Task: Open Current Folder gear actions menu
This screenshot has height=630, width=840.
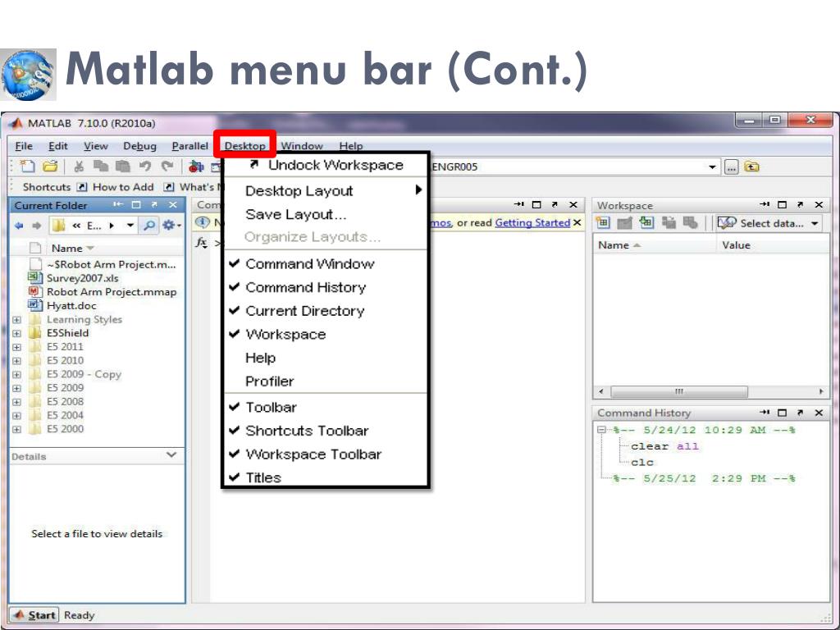Action: tap(171, 226)
